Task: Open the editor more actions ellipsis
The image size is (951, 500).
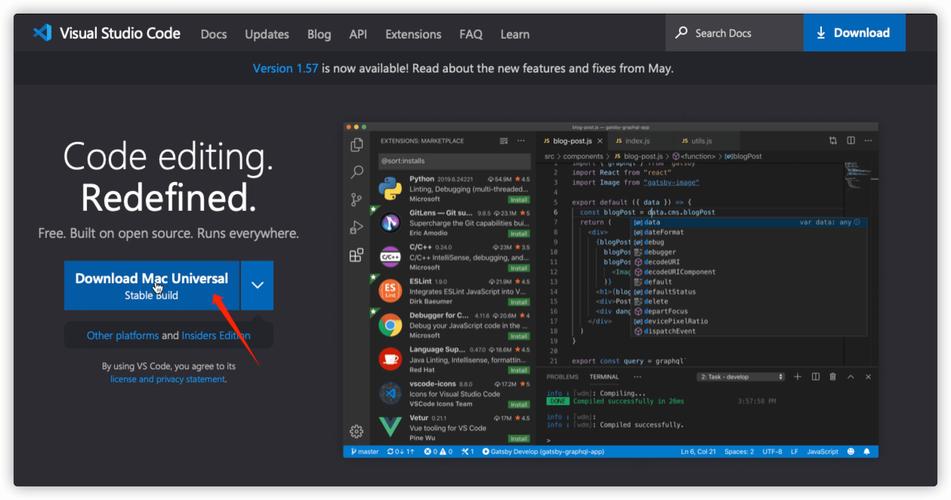Action: tap(868, 141)
